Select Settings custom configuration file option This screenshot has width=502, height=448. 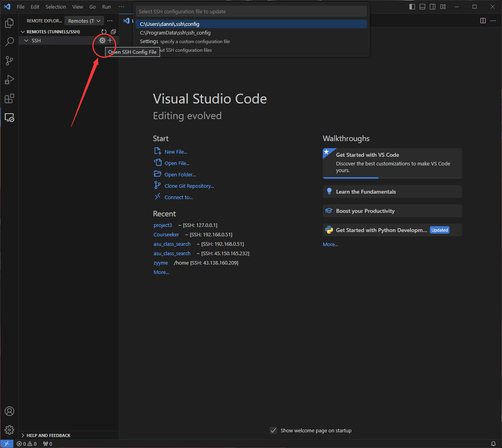pos(251,41)
